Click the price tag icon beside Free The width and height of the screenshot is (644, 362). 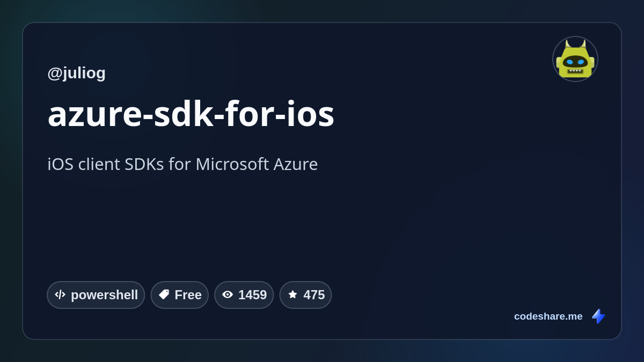(x=164, y=294)
